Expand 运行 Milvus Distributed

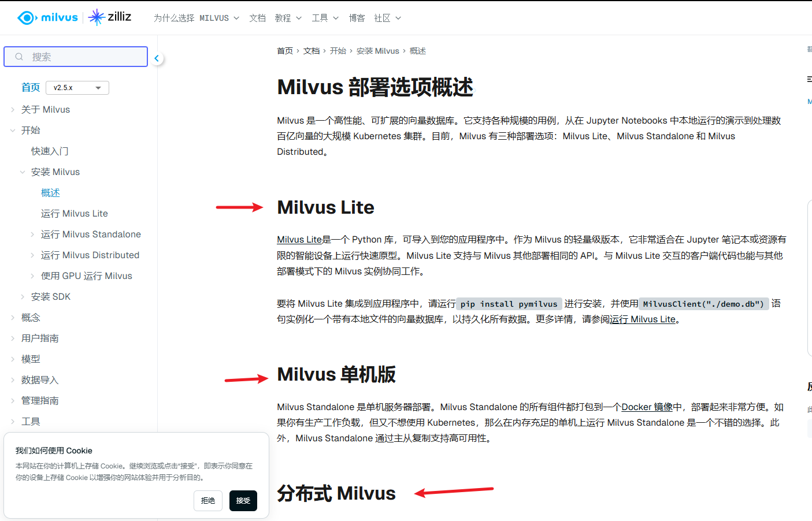[32, 255]
